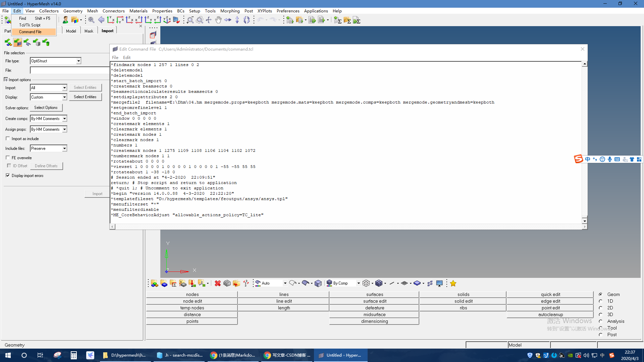
Task: Expand the By Comp color mode dropdown
Action: [359, 283]
